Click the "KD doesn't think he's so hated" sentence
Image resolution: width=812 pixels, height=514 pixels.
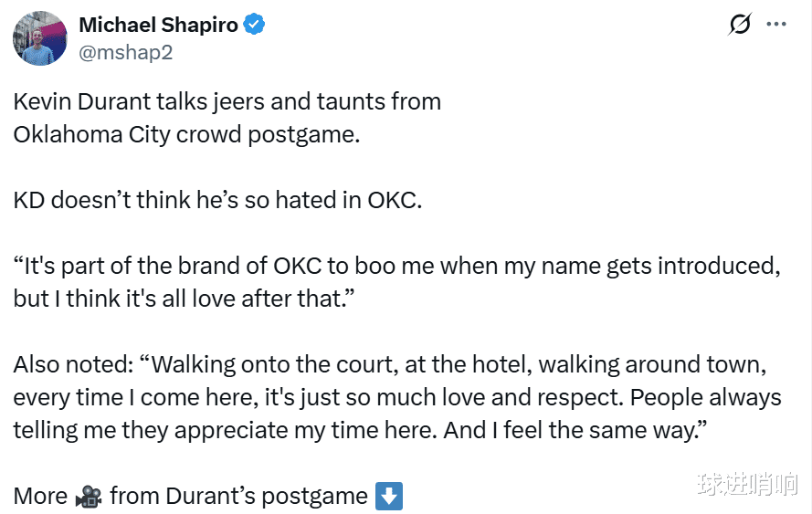tap(217, 200)
